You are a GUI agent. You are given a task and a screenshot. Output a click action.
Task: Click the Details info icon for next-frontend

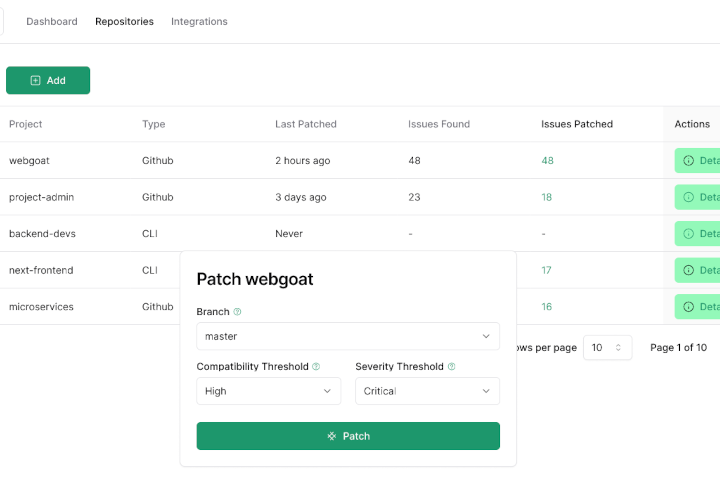(x=688, y=270)
